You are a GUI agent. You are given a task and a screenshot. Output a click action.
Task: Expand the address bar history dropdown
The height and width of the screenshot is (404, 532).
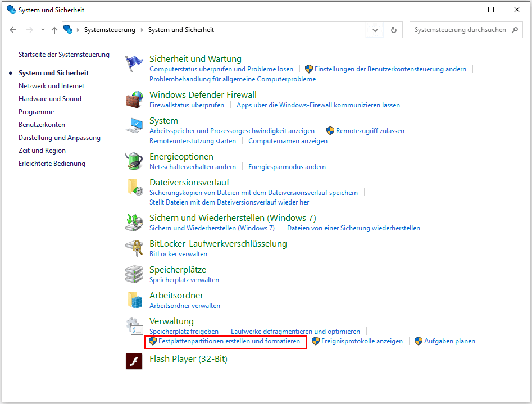coord(375,30)
